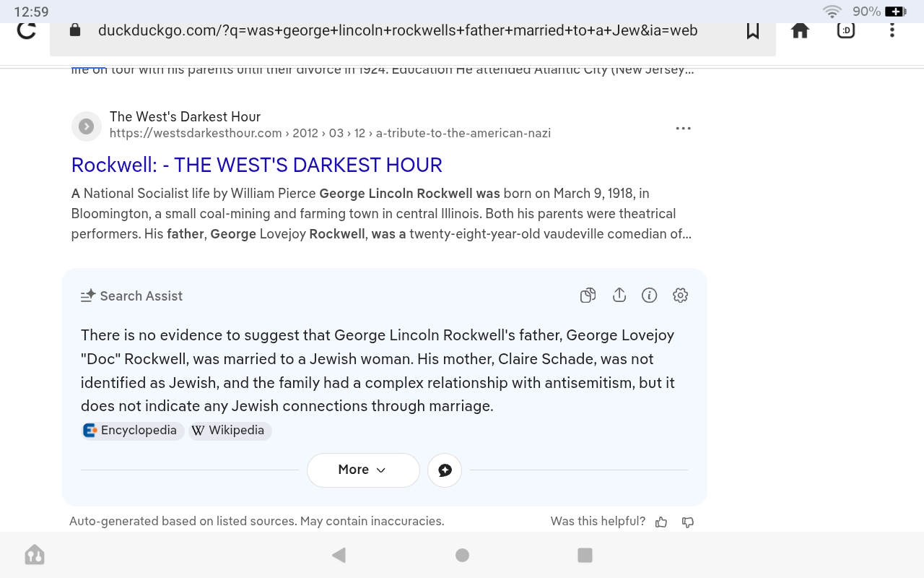The image size is (924, 578).
Task: Tap the browser reload icon
Action: coord(27,30)
